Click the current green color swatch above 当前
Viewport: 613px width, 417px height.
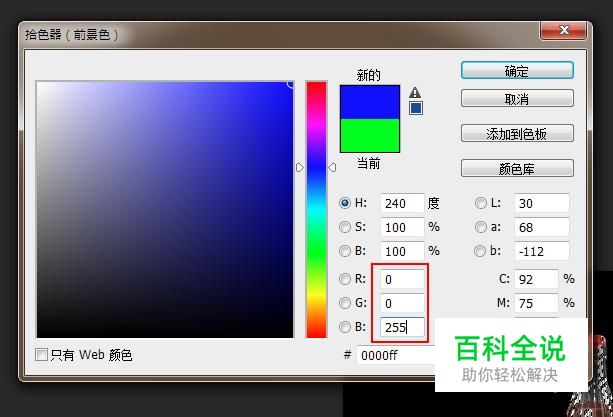coord(370,136)
